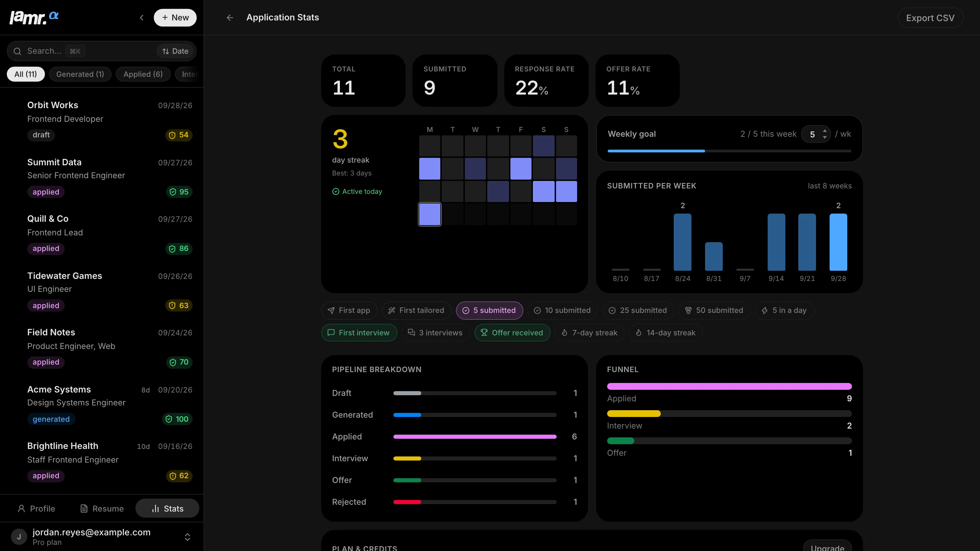This screenshot has width=980, height=551.
Task: Adjust the weekly goal stepper arrows
Action: (824, 134)
